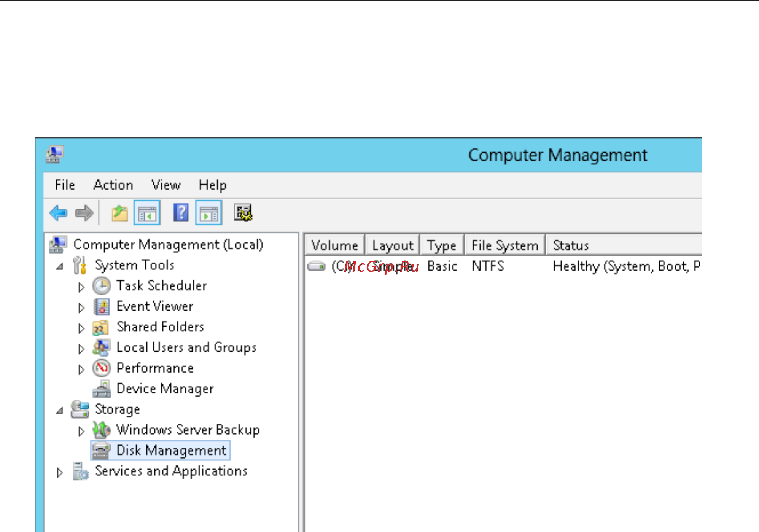Collapse the Storage node
The image size is (759, 532).
point(60,410)
